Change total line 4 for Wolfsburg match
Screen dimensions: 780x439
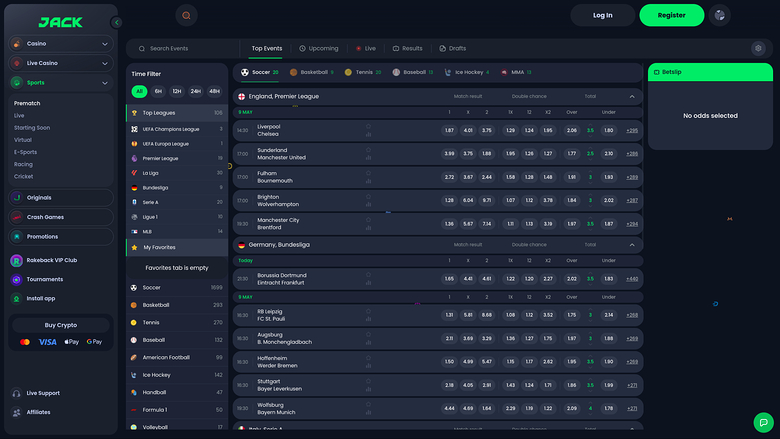[x=590, y=408]
